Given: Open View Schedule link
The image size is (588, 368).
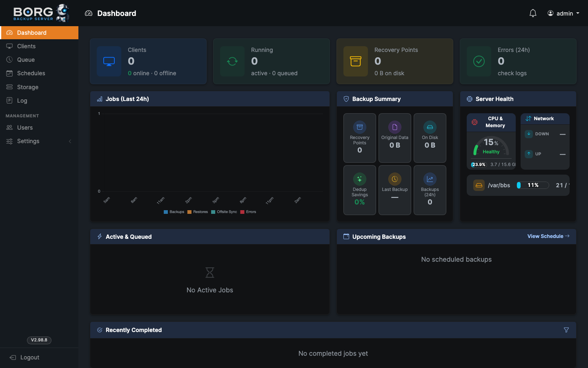Looking at the screenshot, I should click(x=548, y=236).
